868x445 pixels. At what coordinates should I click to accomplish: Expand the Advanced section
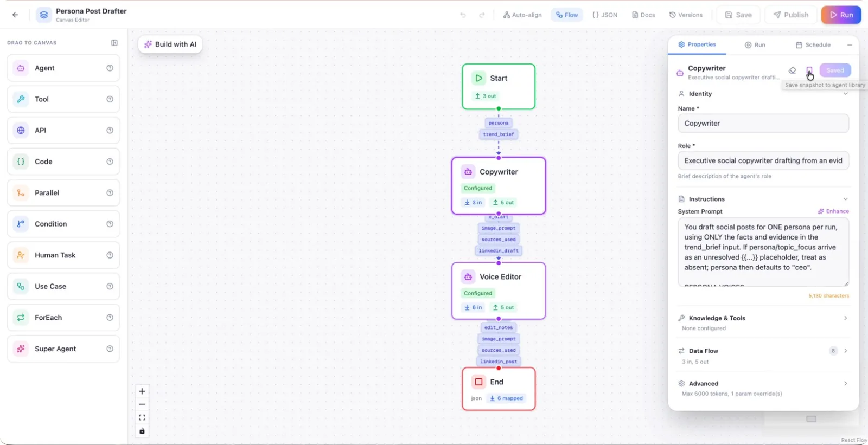click(845, 384)
